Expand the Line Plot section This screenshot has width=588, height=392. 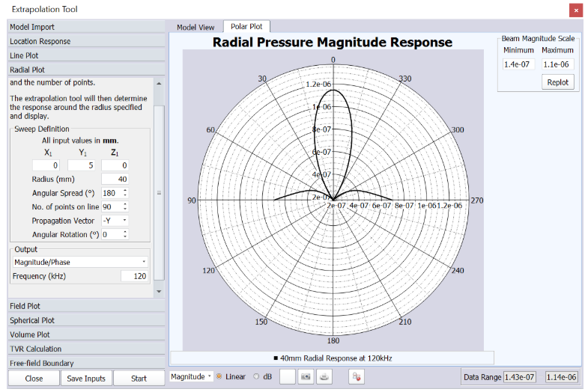pos(86,55)
